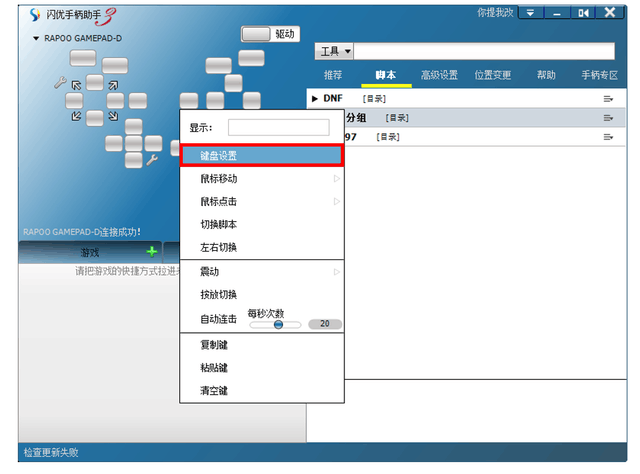Click the 闪优手柄助手 app logo
640x474 pixels.
coord(35,15)
